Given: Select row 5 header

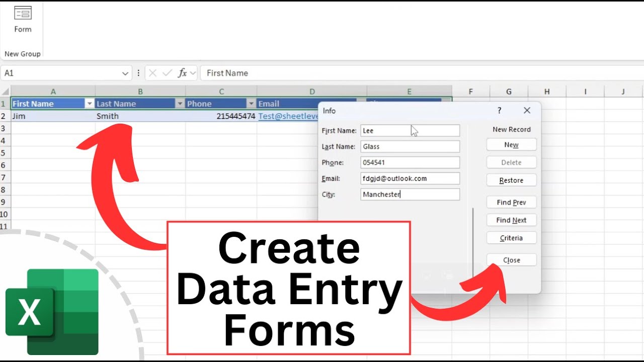Looking at the screenshot, I should coord(5,153).
